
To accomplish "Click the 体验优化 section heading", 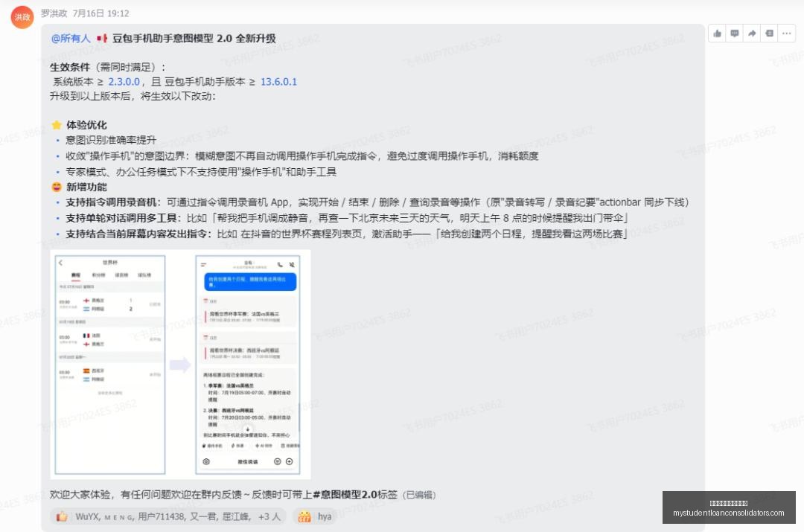I will pos(86,125).
